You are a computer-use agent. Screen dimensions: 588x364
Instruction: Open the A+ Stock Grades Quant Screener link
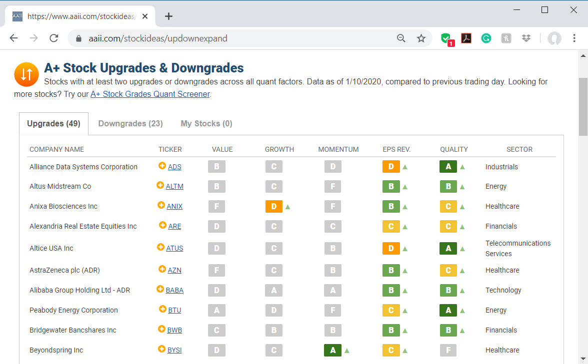tap(150, 94)
